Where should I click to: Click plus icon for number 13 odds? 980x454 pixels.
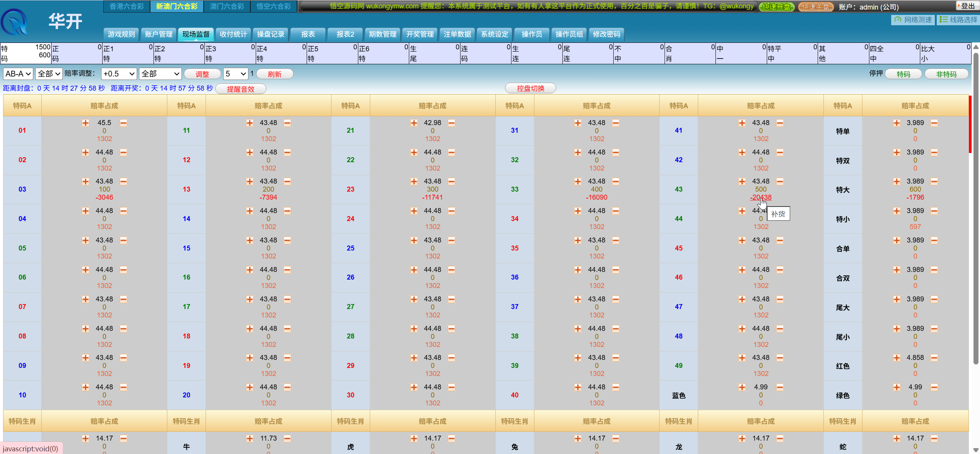250,181
